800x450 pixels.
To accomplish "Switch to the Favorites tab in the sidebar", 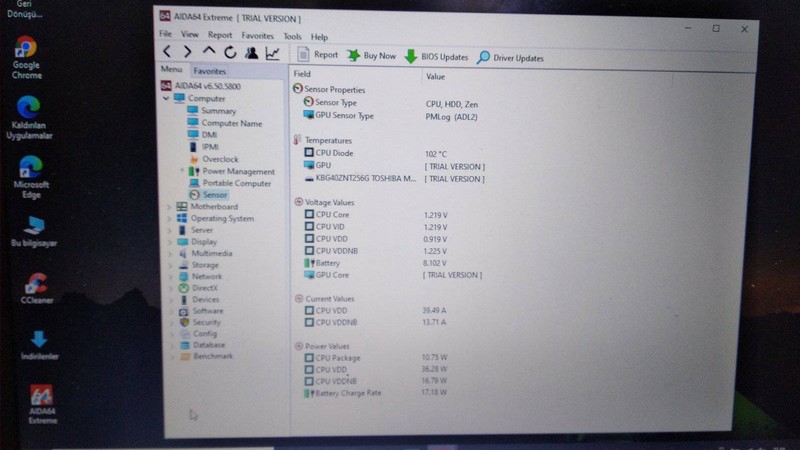I will pos(210,71).
